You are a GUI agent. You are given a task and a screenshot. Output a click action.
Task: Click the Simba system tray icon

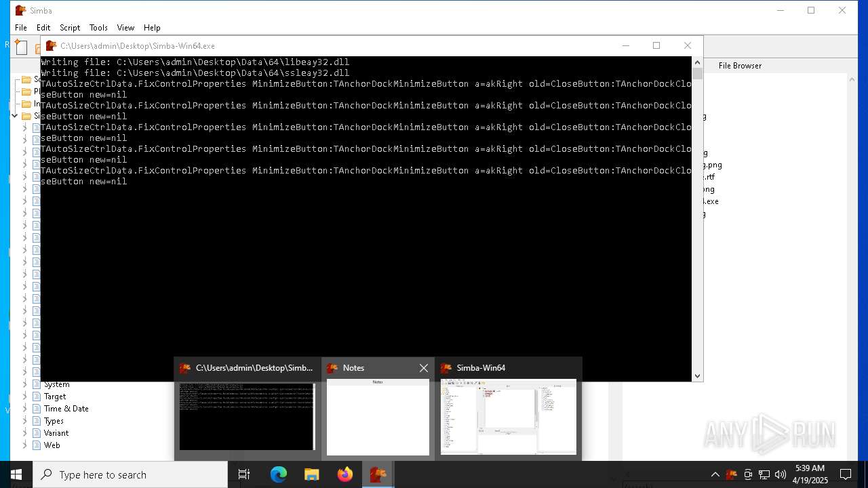coord(731,474)
